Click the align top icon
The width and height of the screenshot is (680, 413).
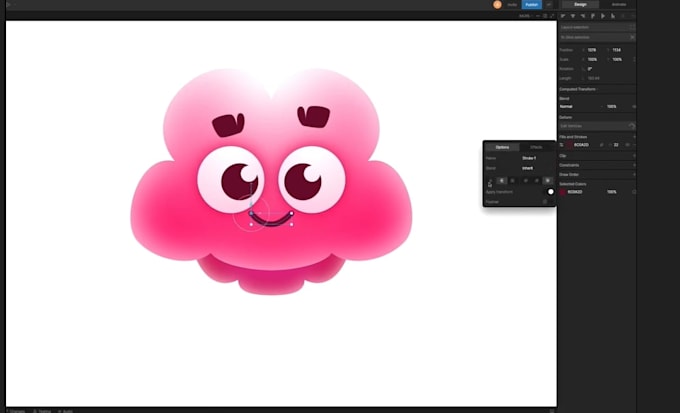(x=593, y=16)
